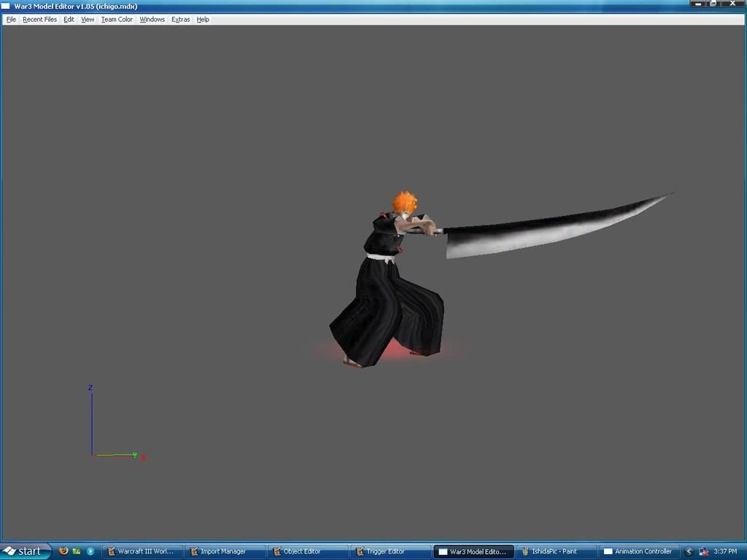
Task: Open the View menu
Action: (88, 20)
